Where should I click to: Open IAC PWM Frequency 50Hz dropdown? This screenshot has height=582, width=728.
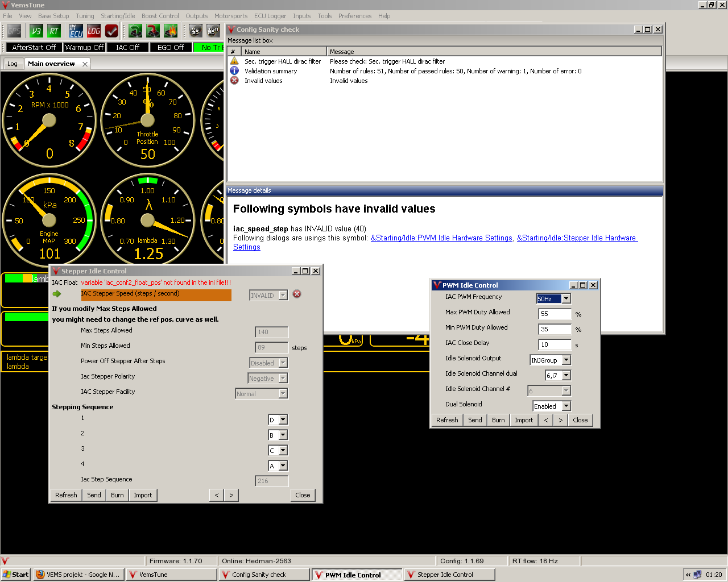pyautogui.click(x=566, y=298)
